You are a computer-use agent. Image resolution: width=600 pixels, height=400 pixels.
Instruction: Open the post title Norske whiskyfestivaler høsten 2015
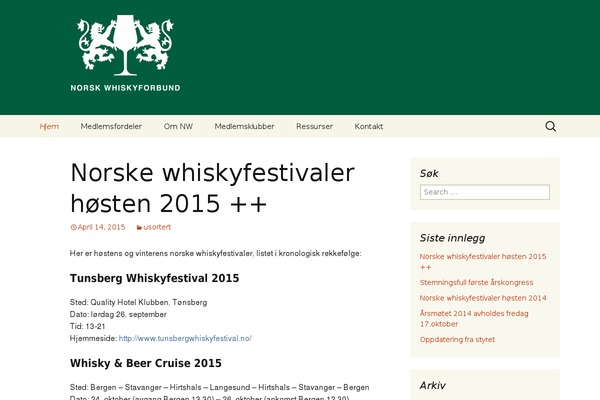pos(212,188)
